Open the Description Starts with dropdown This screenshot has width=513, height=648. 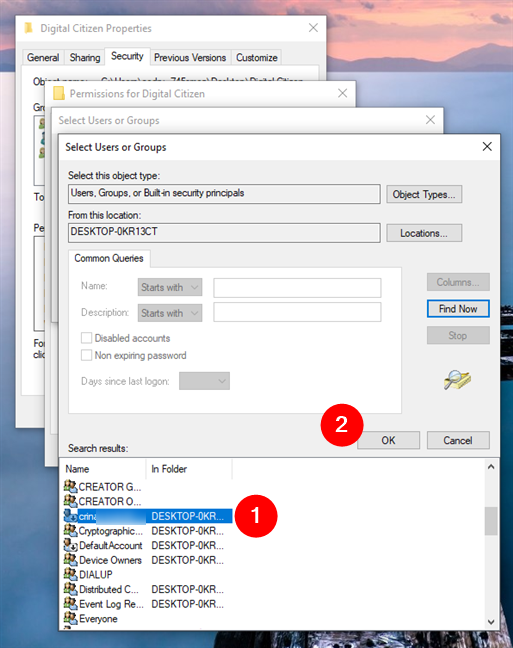coord(170,313)
